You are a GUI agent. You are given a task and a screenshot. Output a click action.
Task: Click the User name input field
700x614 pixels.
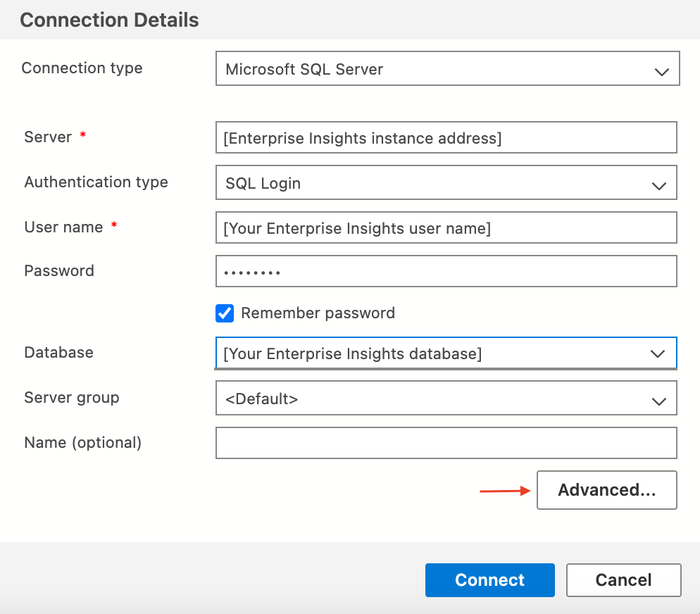pyautogui.click(x=446, y=227)
